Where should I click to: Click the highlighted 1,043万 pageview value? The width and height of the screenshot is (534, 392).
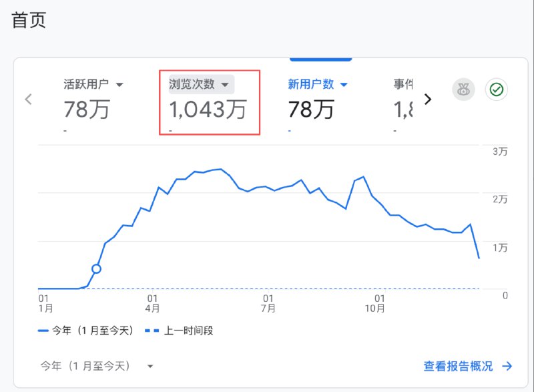click(209, 109)
